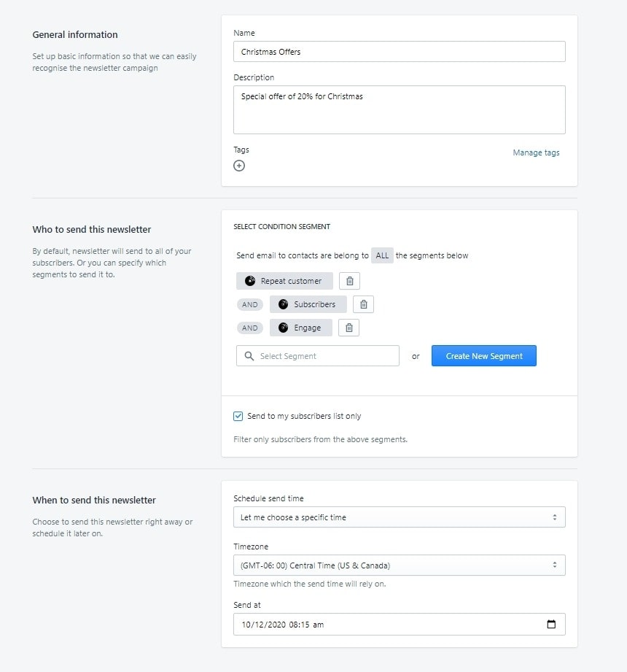Delete the Engage segment condition
The width and height of the screenshot is (627, 672).
point(349,328)
